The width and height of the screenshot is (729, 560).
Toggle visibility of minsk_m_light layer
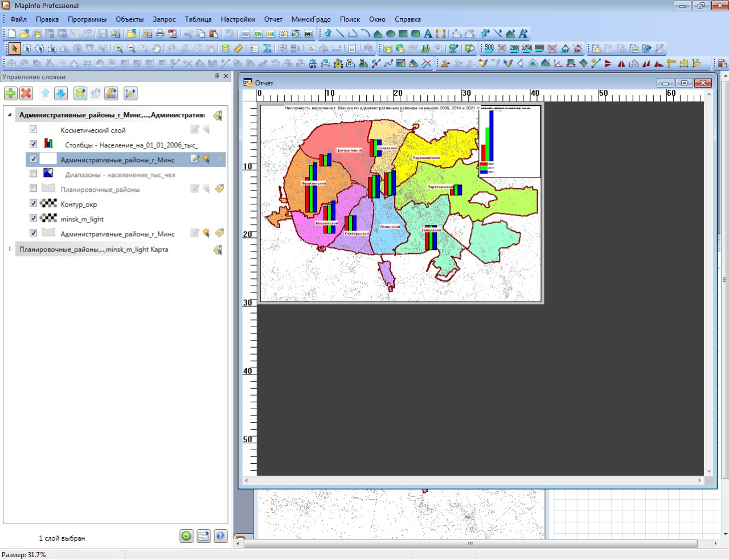click(x=33, y=218)
